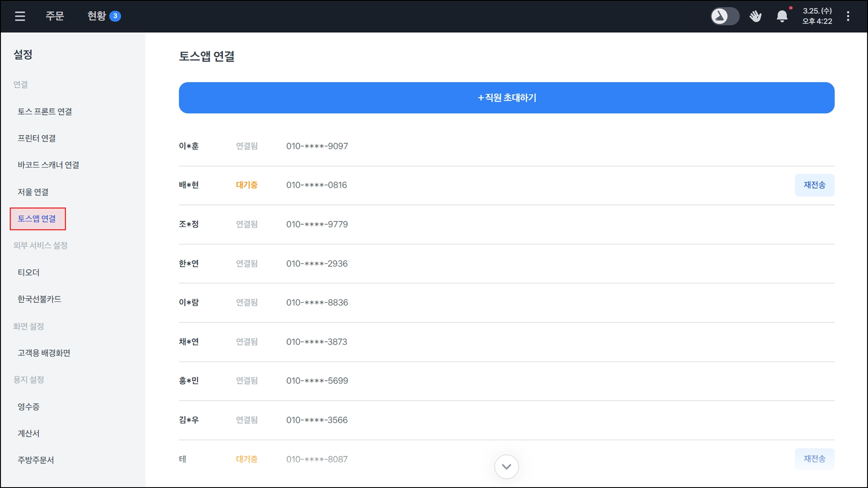Select 저울 연결 menu item
Viewport: 868px width, 488px height.
click(x=33, y=192)
